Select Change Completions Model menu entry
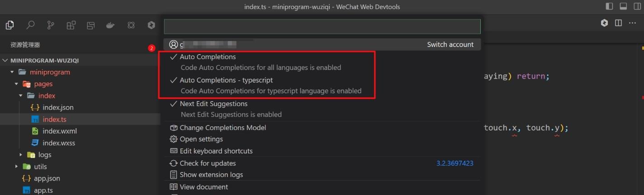Image resolution: width=644 pixels, height=195 pixels. pos(223,128)
